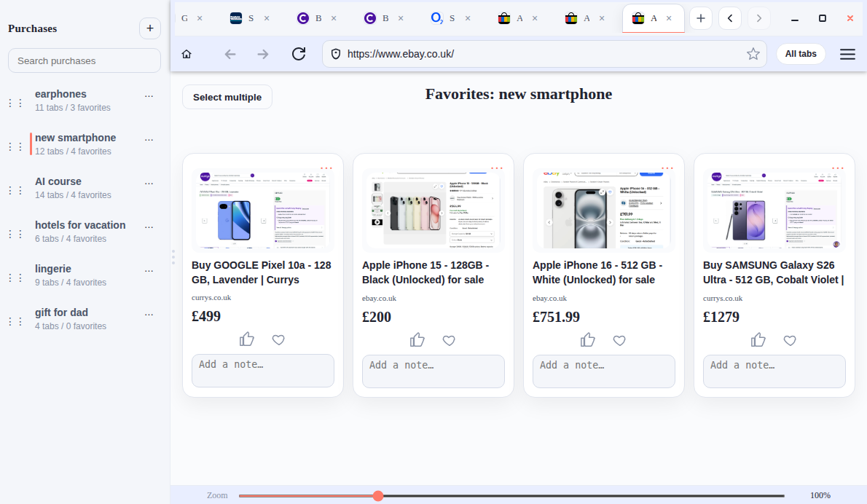This screenshot has width=867, height=504.
Task: Open the red dots menu on the iPhone 16 card
Action: tap(667, 168)
